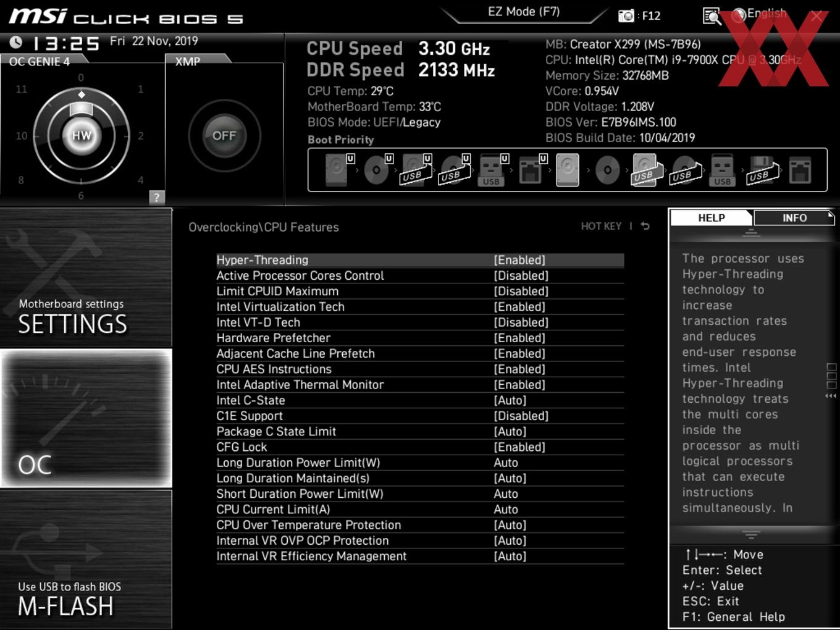Select the OC GENIE 4 tab label
Image resolution: width=840 pixels, height=630 pixels.
(40, 62)
